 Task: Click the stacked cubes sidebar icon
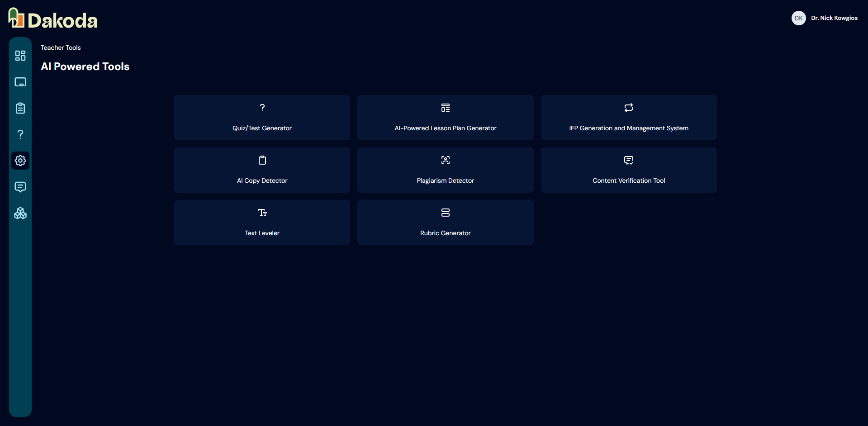[x=20, y=213]
